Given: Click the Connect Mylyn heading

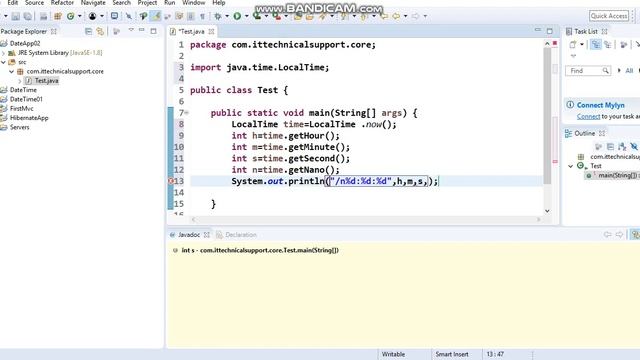Looking at the screenshot, I should click(x=600, y=105).
